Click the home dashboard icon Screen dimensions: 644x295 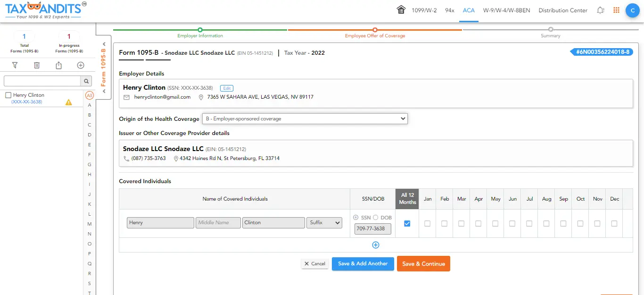click(x=401, y=10)
